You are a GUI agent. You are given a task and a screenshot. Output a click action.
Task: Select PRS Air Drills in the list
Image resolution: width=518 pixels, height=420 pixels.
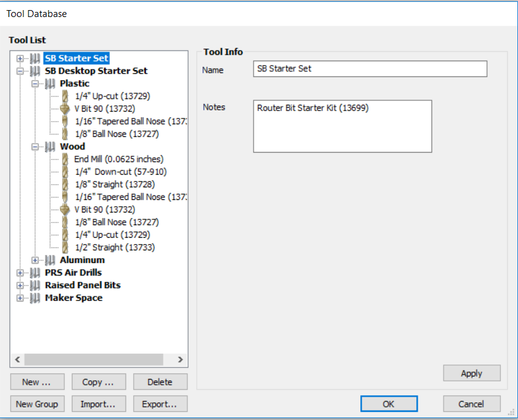[x=73, y=272]
